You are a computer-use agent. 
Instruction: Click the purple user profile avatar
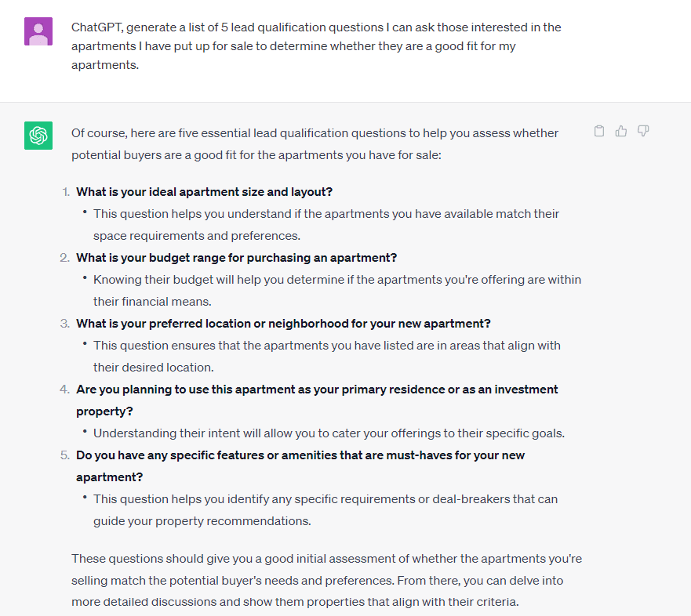pos(38,31)
